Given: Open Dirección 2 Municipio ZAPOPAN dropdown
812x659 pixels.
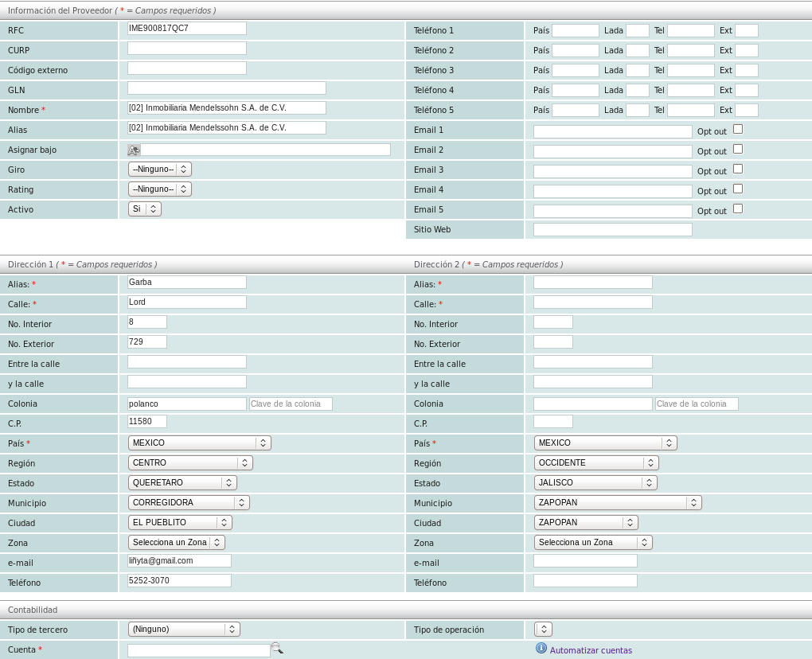Looking at the screenshot, I should [618, 502].
